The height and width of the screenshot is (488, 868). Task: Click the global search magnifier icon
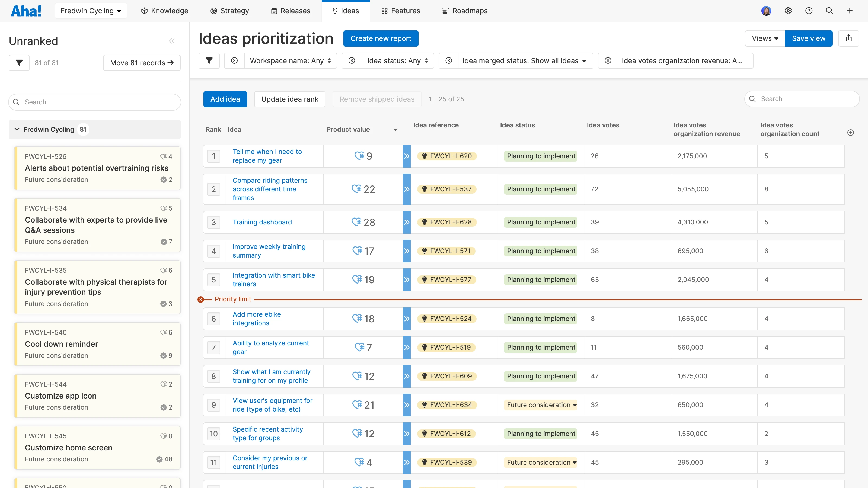coord(829,11)
